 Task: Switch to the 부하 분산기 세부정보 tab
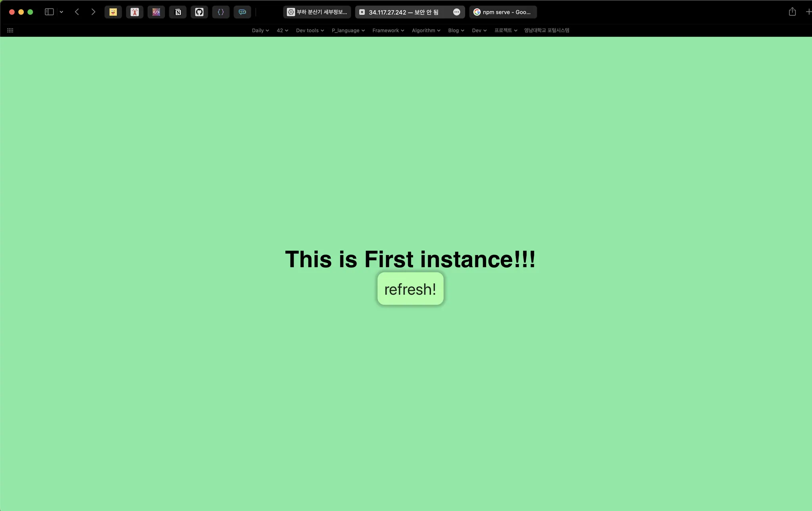[317, 12]
